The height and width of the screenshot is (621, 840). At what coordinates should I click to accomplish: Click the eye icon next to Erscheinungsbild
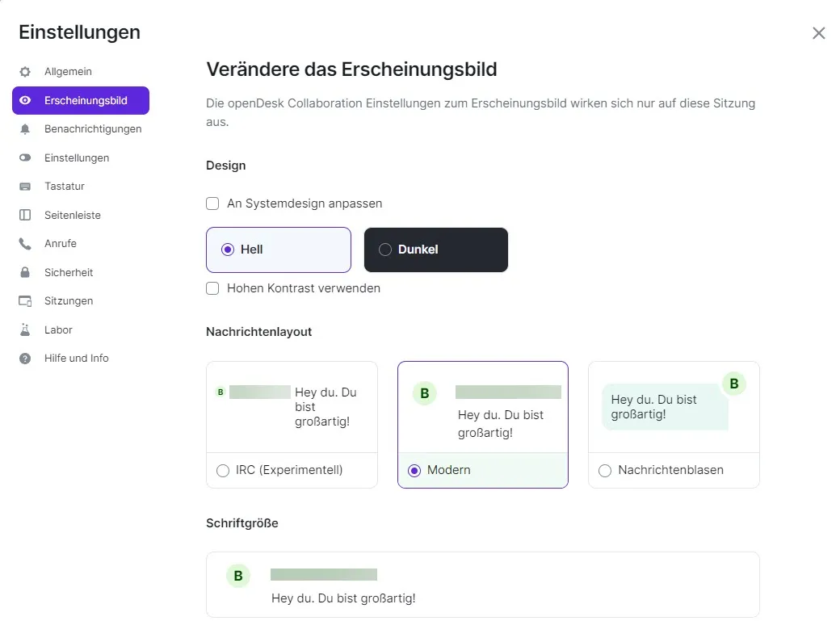click(x=25, y=100)
